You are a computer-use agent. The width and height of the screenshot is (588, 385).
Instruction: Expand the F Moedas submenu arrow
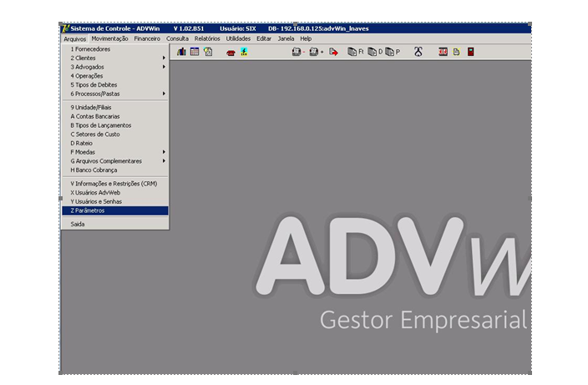pyautogui.click(x=164, y=152)
